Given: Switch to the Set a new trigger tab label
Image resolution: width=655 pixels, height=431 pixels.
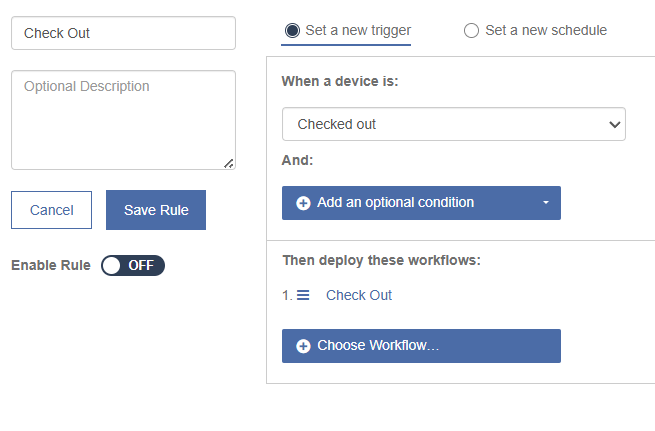Looking at the screenshot, I should [x=358, y=30].
